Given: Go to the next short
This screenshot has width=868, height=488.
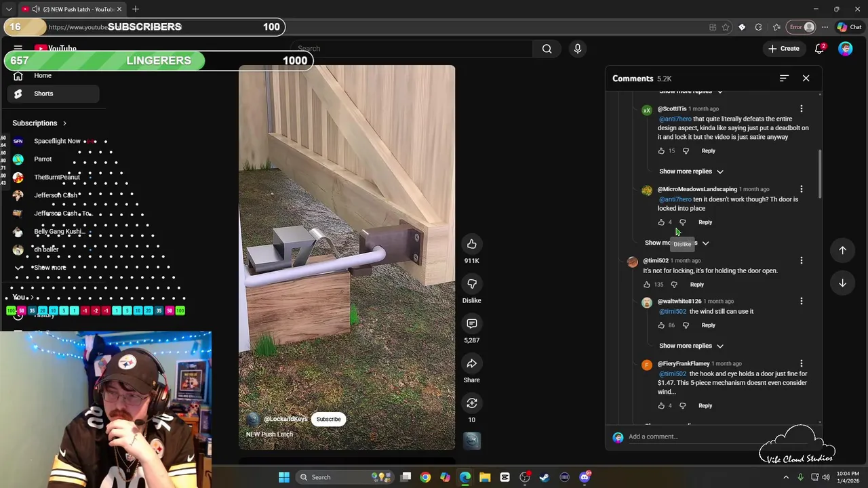Looking at the screenshot, I should tap(842, 283).
